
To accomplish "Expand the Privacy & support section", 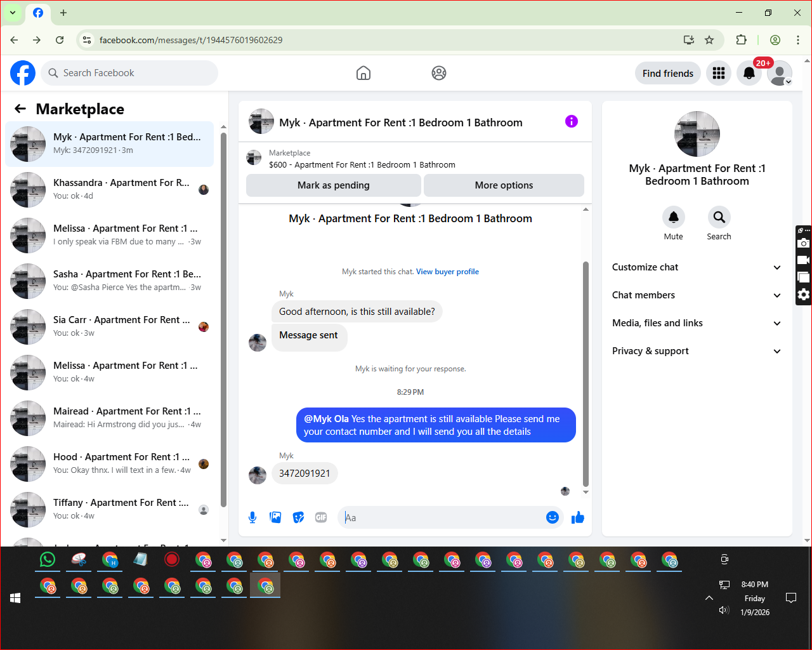I will tap(697, 351).
